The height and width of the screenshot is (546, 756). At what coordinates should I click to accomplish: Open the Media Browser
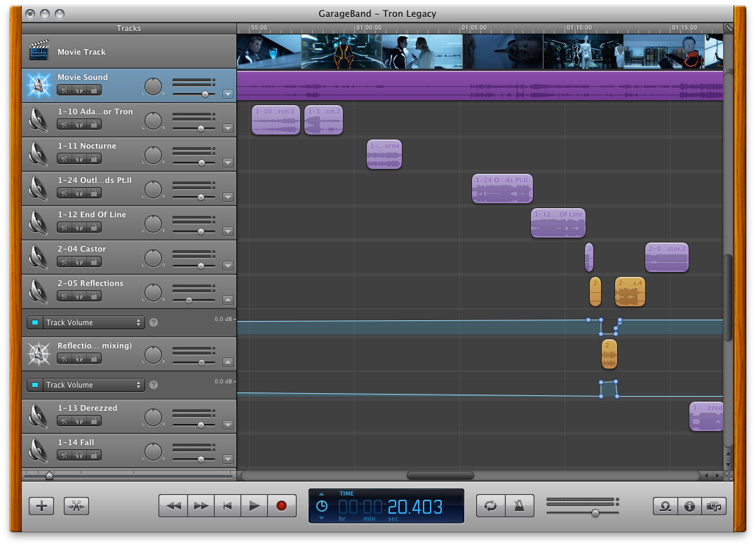click(714, 506)
